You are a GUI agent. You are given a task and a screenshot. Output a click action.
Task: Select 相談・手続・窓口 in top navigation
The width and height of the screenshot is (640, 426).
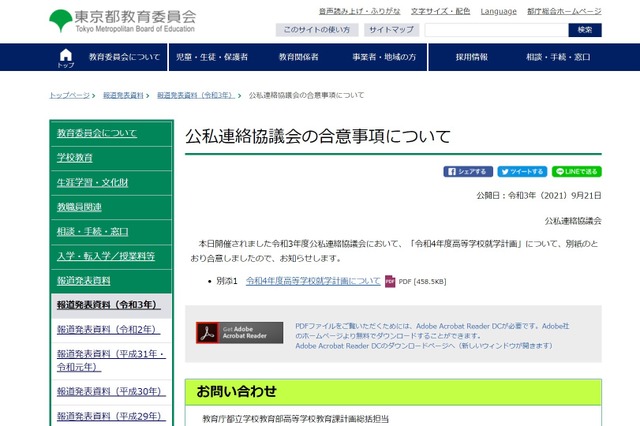(558, 57)
